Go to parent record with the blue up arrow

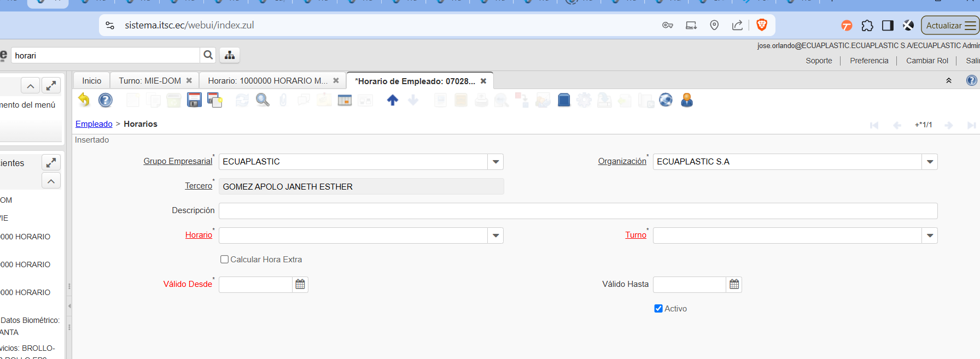click(392, 100)
